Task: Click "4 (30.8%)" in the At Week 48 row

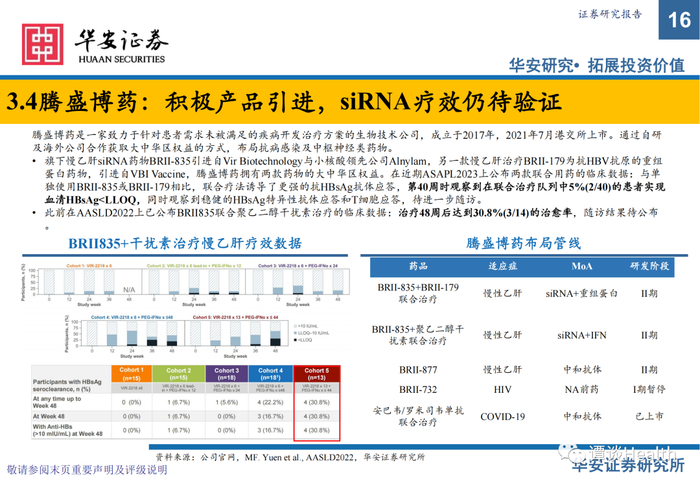Action: pos(317,416)
